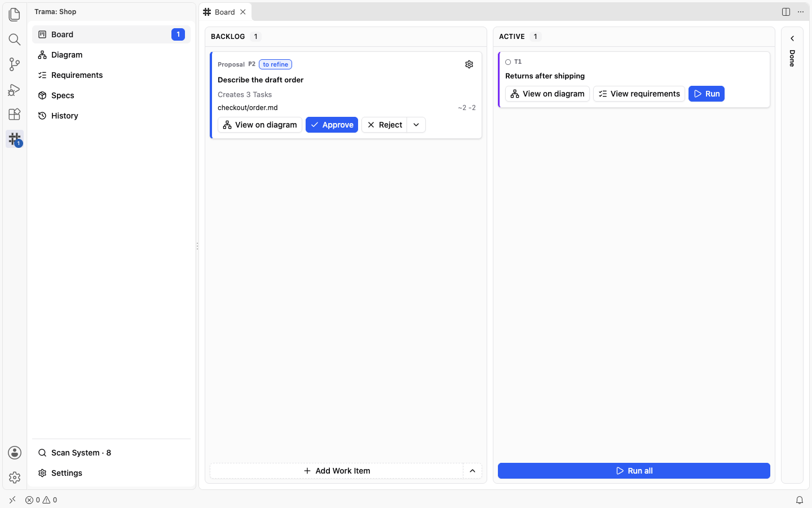
Task: Click the Run all button
Action: 634,471
